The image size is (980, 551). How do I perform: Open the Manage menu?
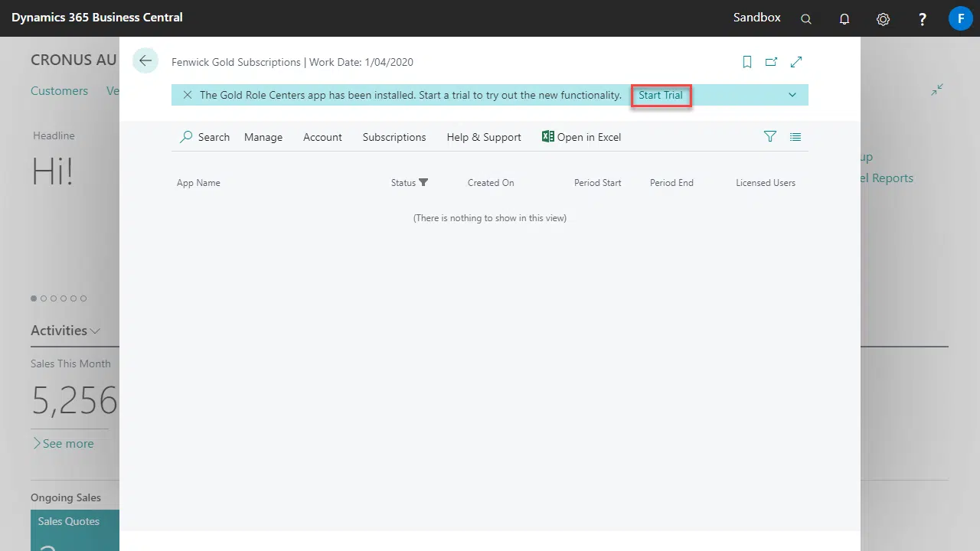tap(263, 137)
